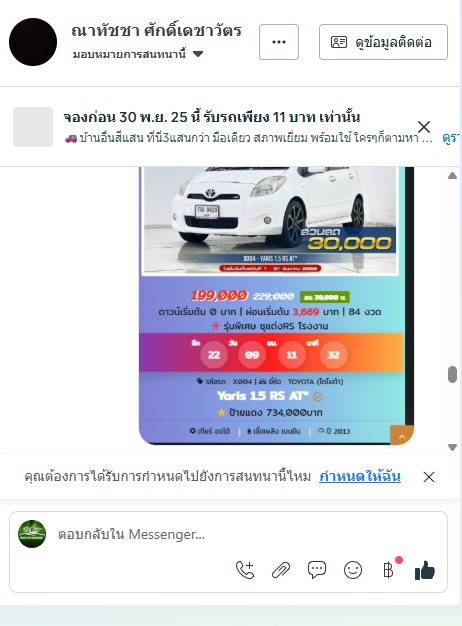The image size is (462, 626).
Task: Open the three-dots more options button
Action: click(279, 42)
